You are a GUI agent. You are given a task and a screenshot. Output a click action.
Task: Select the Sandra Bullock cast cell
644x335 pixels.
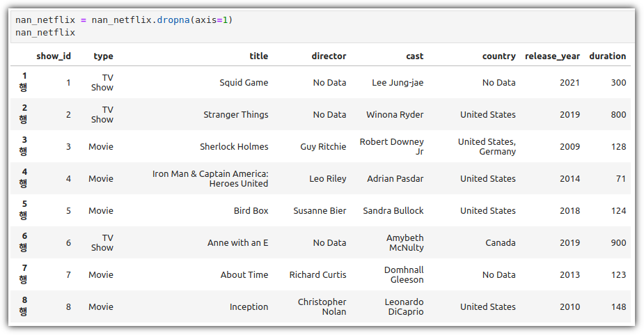coord(393,211)
